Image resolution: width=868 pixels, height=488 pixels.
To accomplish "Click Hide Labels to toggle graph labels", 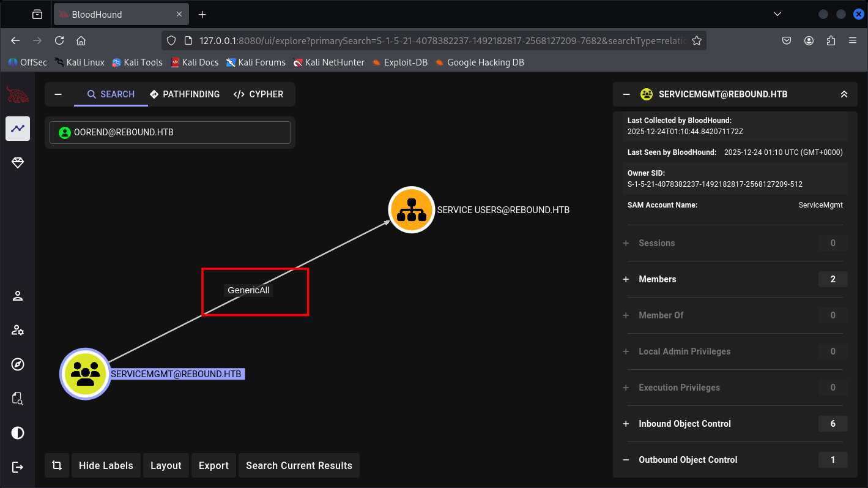I will coord(106,465).
